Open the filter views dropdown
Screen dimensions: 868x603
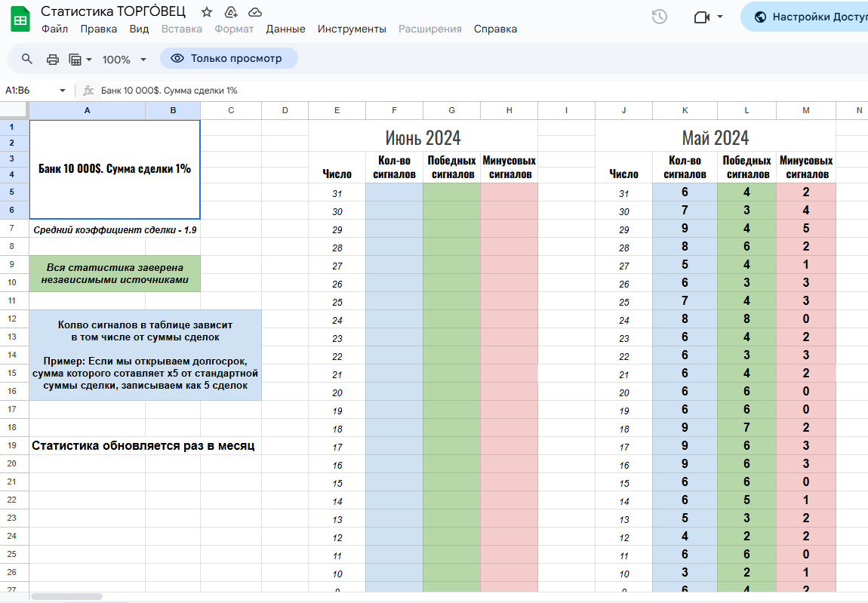[x=80, y=59]
